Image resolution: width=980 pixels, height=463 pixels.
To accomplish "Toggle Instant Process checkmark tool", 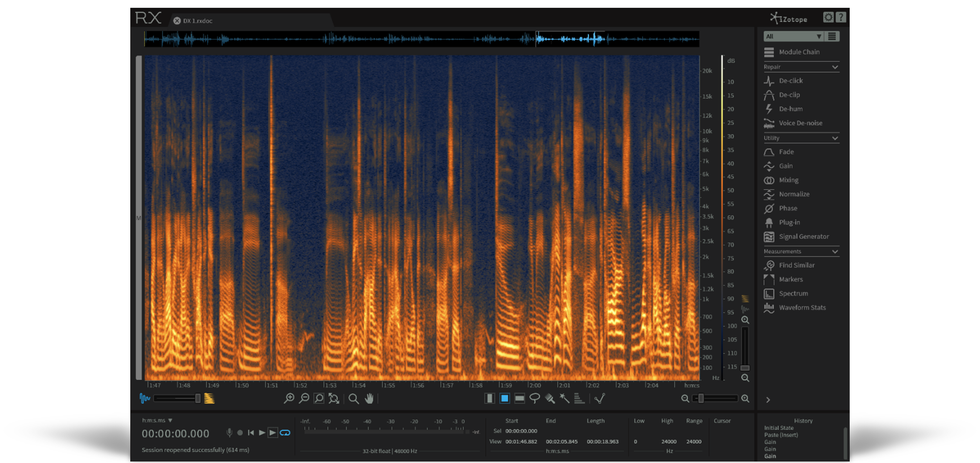I will (x=600, y=399).
